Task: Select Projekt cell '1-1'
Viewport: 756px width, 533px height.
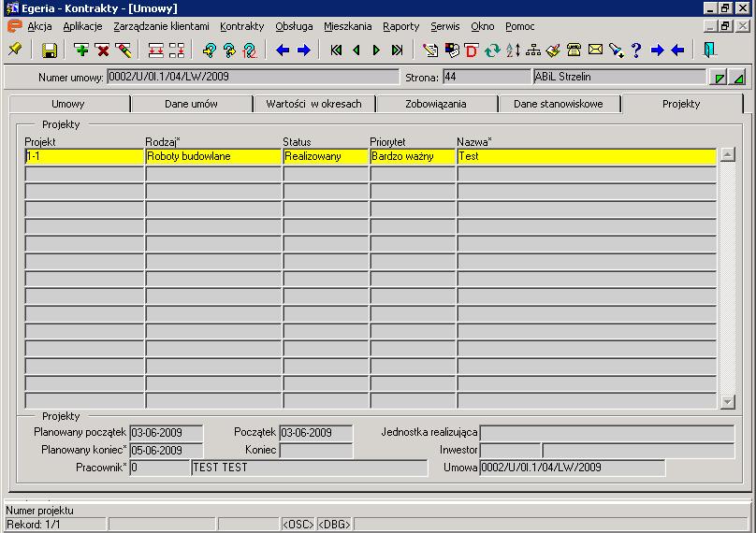Action: (84, 156)
